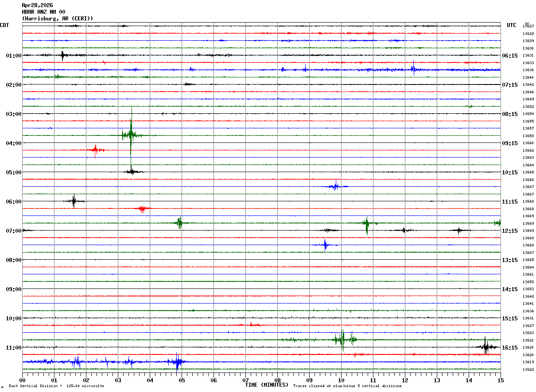Click the DC value 13642
The height and width of the screenshot is (392, 536).
pos(528,85)
